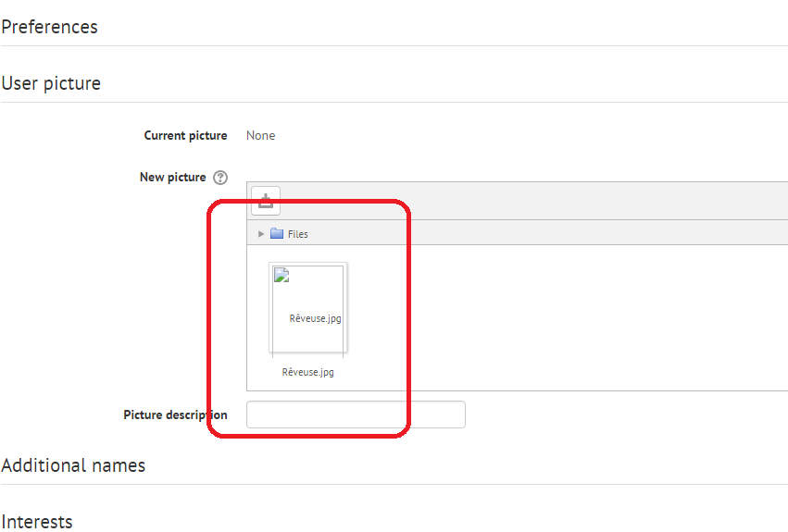Click the empty file manager drop area
This screenshot has height=532, width=788.
click(x=553, y=317)
